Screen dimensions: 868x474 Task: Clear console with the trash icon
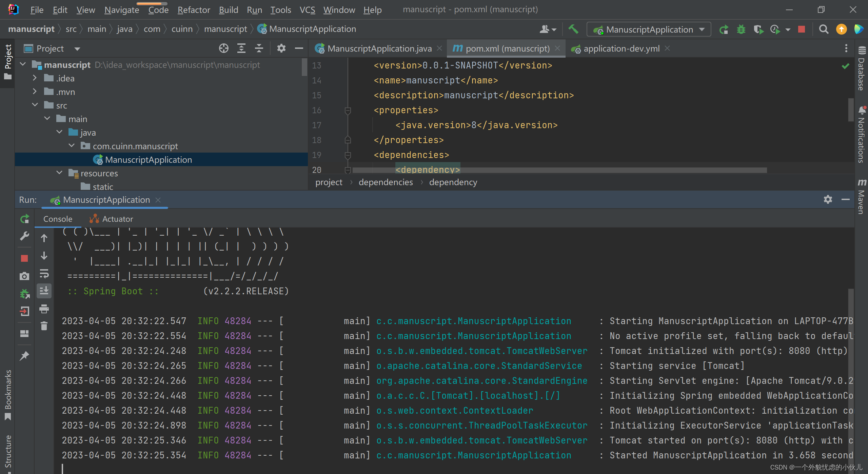coord(44,326)
